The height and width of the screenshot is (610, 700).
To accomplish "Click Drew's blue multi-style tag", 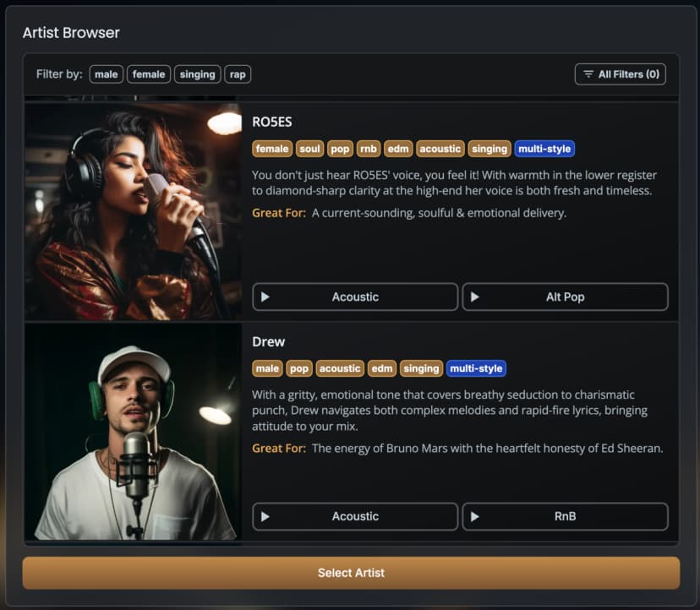I will point(476,368).
